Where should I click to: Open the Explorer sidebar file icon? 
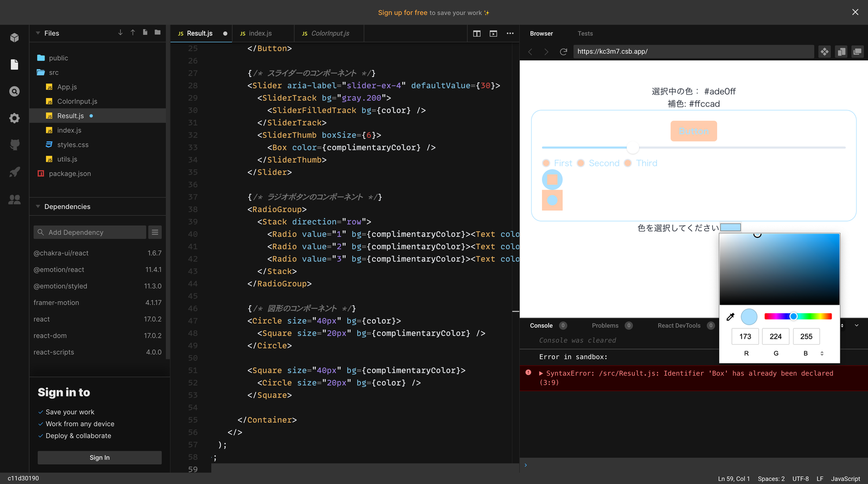pyautogui.click(x=15, y=64)
